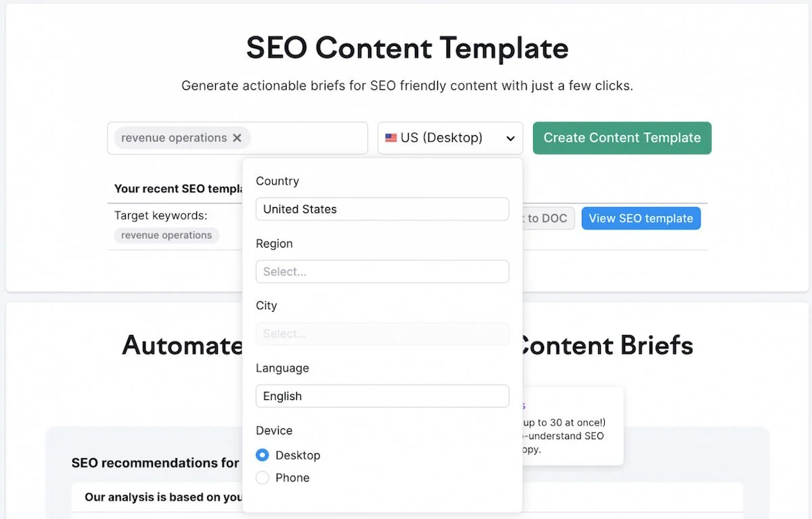
Task: Select the Phone device radio button
Action: (263, 478)
